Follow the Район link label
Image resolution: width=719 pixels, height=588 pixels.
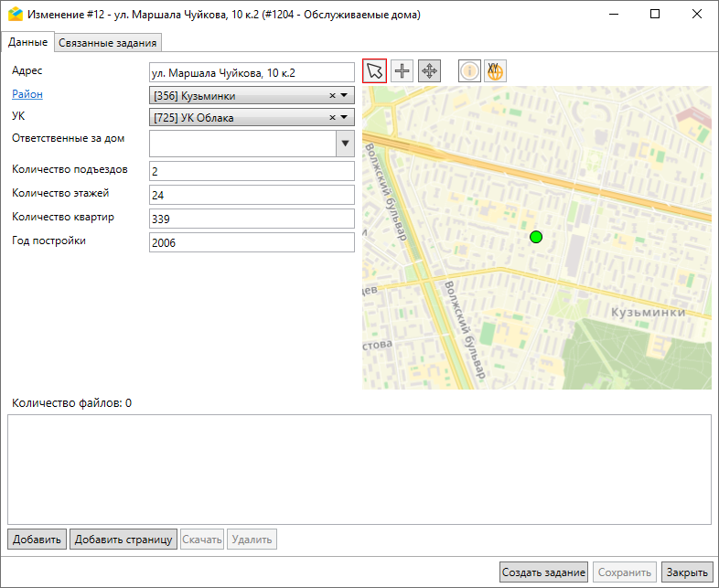27,93
